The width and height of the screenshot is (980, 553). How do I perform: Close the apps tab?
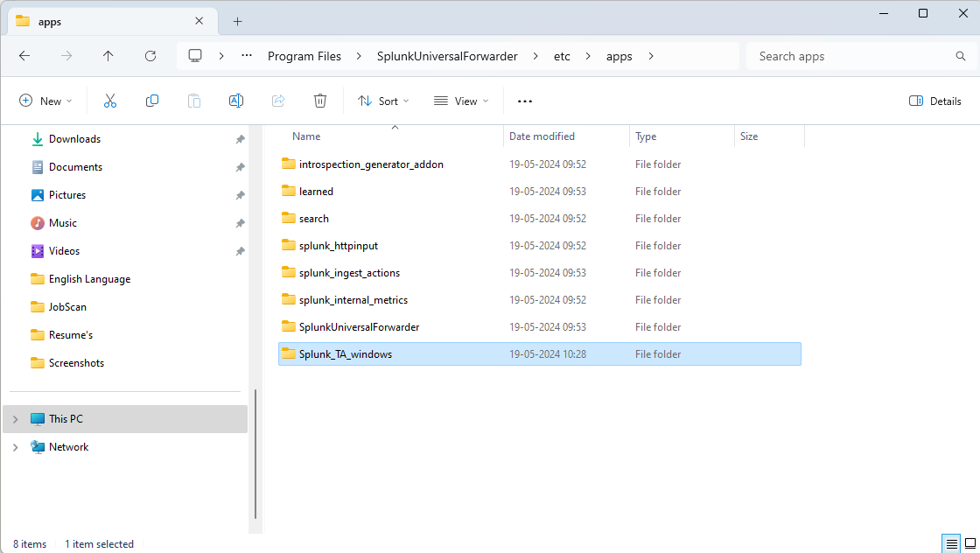[199, 21]
